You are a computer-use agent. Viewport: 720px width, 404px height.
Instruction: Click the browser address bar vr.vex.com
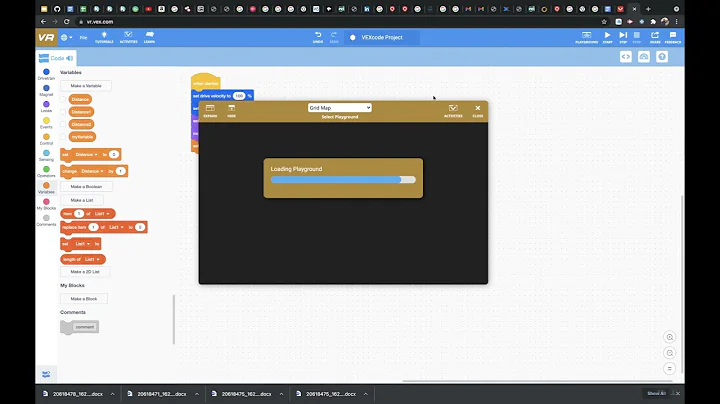point(100,22)
